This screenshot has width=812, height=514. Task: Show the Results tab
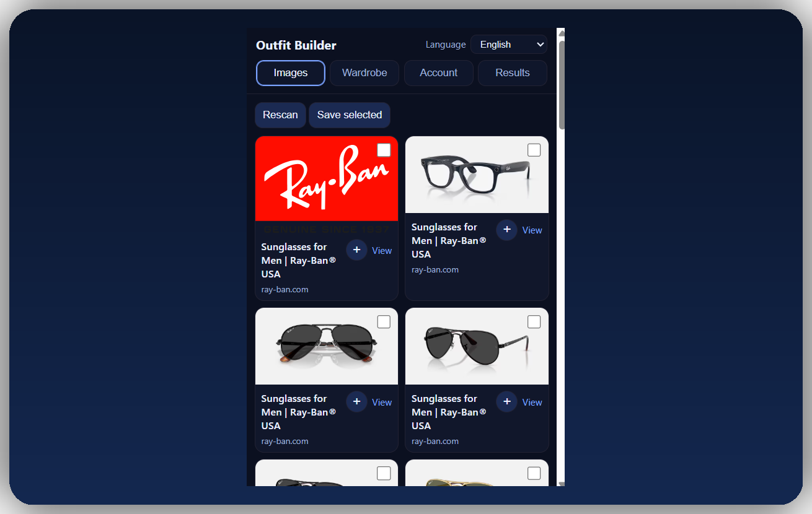[x=513, y=73]
